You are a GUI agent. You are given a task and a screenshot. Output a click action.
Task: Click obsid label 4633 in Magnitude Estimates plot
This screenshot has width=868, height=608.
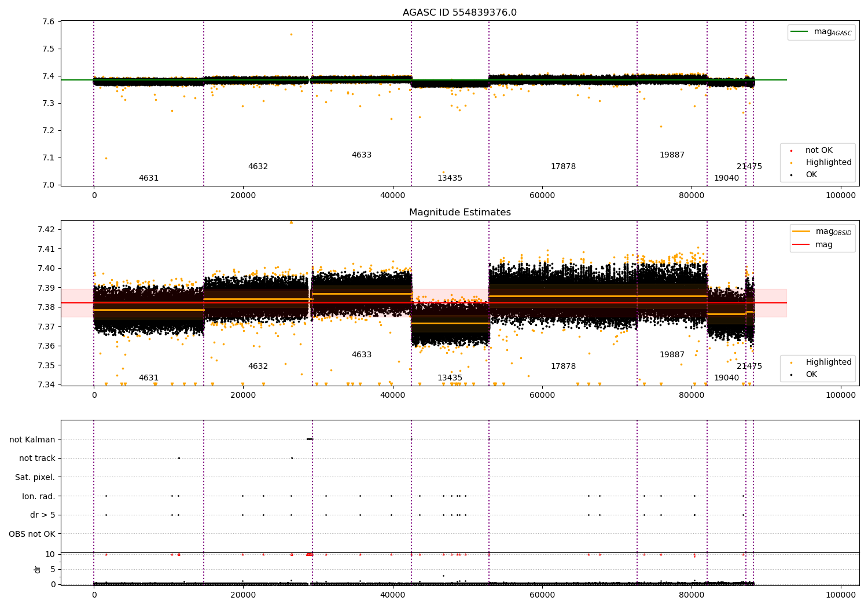(x=362, y=355)
